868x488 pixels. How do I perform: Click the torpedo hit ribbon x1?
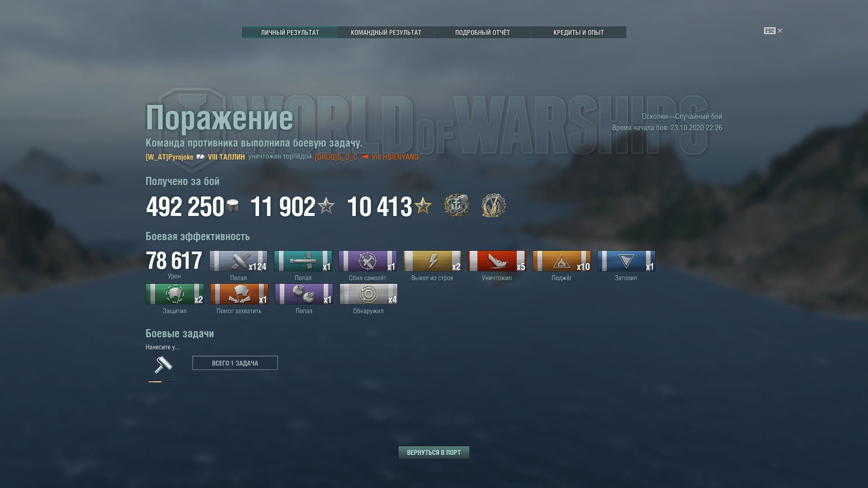click(x=303, y=261)
